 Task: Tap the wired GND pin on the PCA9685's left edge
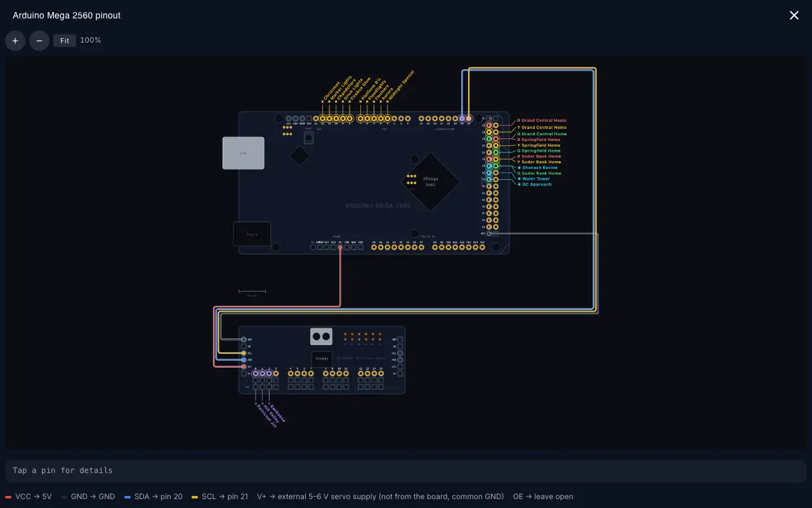[x=244, y=340]
